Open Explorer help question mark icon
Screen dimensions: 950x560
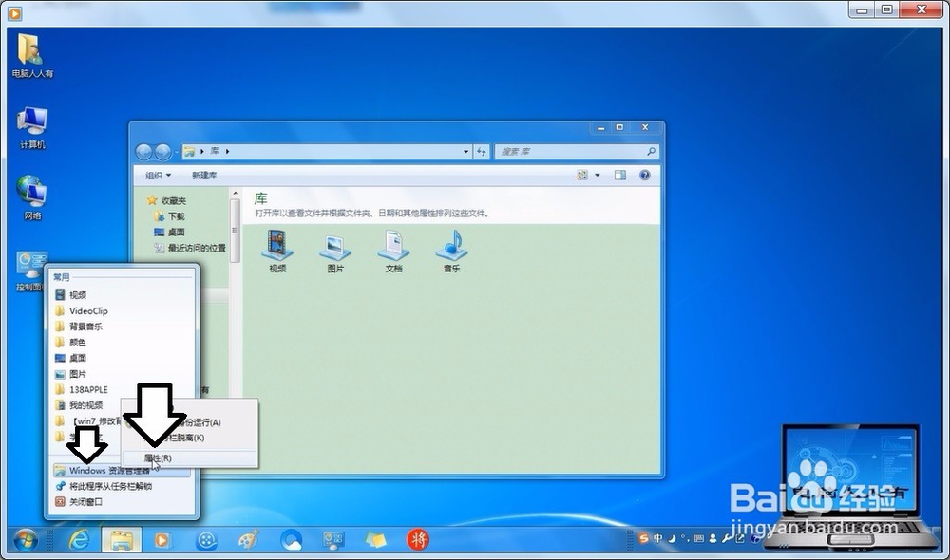click(645, 175)
